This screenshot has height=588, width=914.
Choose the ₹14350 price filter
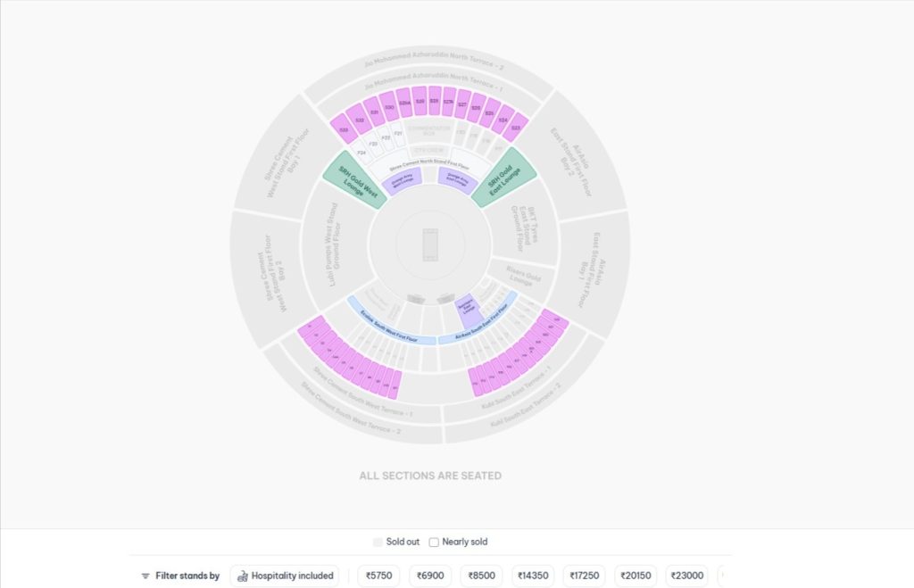pos(533,576)
